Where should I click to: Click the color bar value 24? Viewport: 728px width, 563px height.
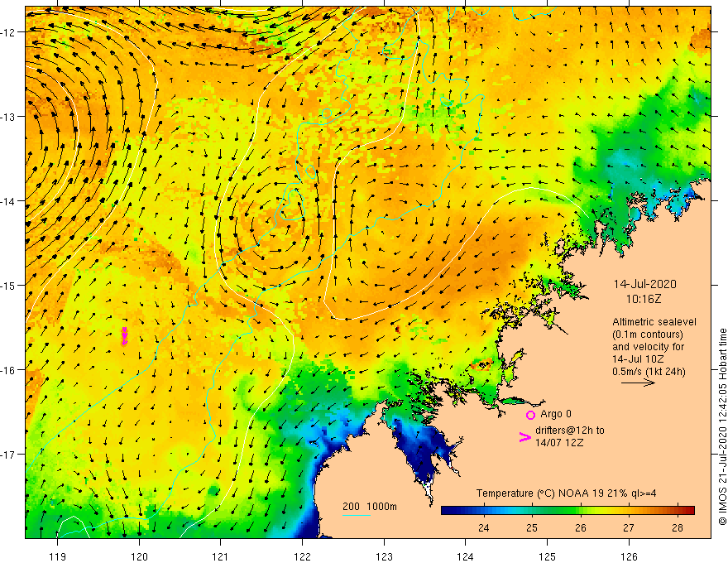tap(483, 527)
